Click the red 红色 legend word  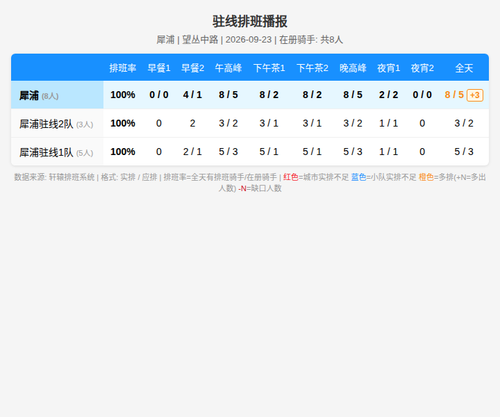291,177
